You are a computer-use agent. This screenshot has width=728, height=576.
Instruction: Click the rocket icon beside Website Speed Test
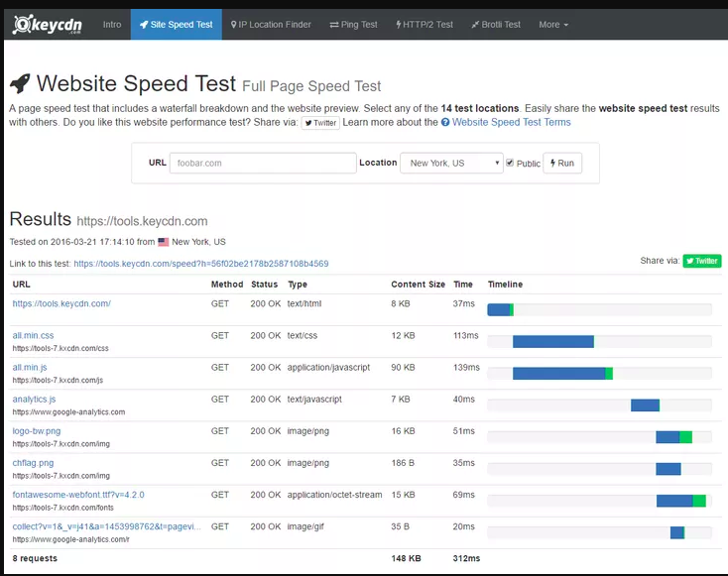click(x=20, y=83)
